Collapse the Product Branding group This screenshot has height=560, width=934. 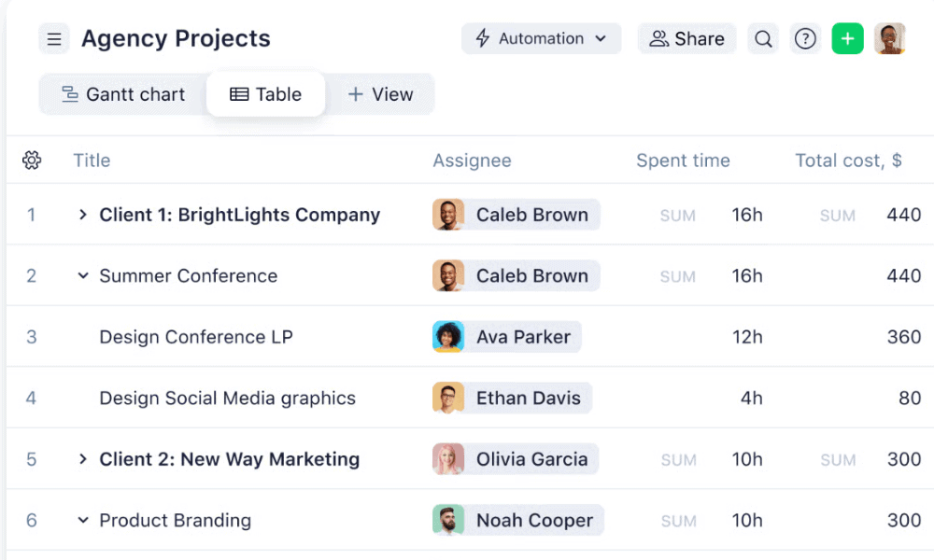pos(83,521)
